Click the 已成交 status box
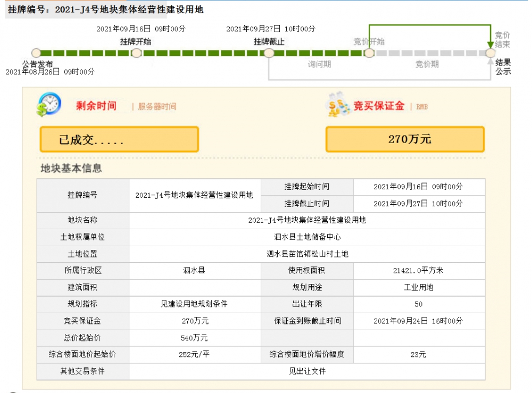Viewport: 532px width, 393px height. coord(119,139)
